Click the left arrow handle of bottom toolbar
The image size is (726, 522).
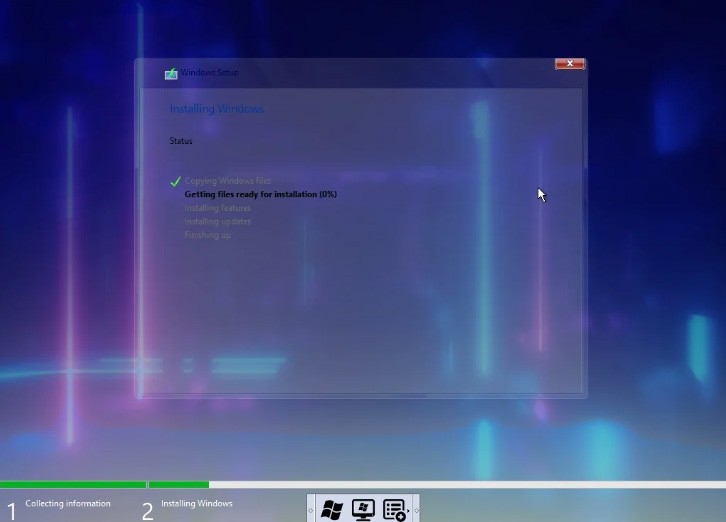point(311,510)
